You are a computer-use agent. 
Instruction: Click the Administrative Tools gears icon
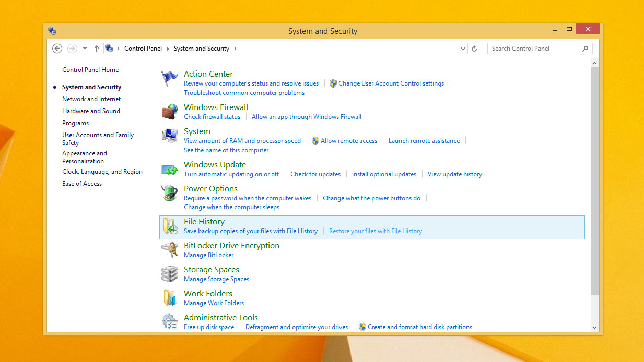click(169, 321)
